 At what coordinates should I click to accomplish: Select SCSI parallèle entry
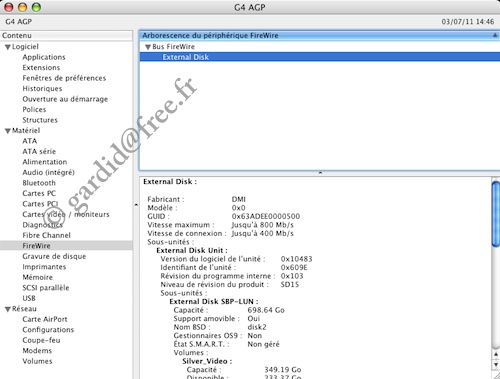coord(46,288)
